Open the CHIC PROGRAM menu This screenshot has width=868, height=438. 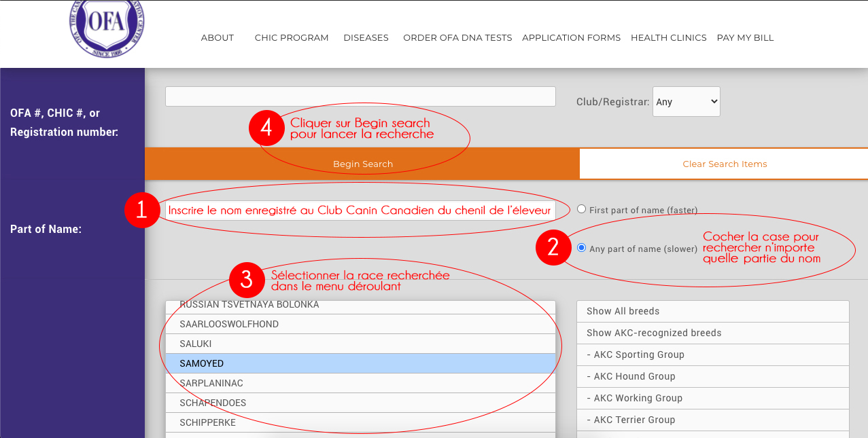tap(292, 38)
